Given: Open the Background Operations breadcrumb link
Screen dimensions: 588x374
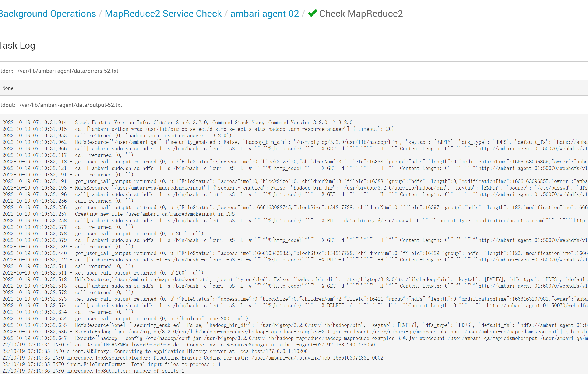Looking at the screenshot, I should click(48, 14).
